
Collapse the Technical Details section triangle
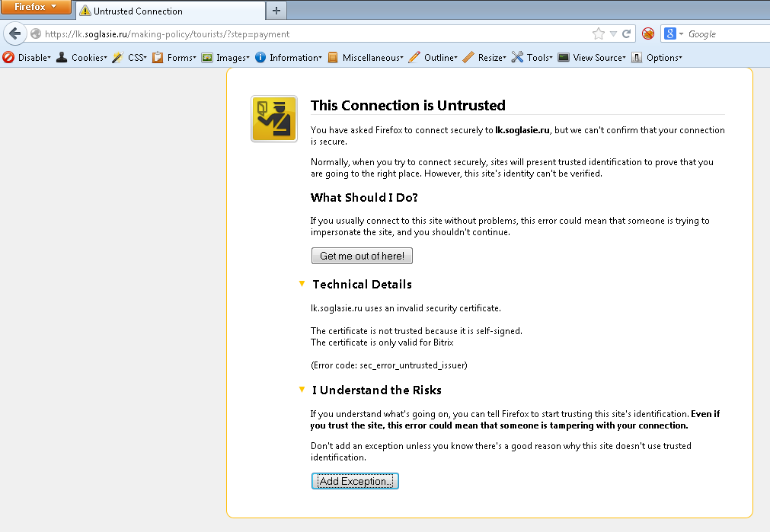pyautogui.click(x=302, y=284)
